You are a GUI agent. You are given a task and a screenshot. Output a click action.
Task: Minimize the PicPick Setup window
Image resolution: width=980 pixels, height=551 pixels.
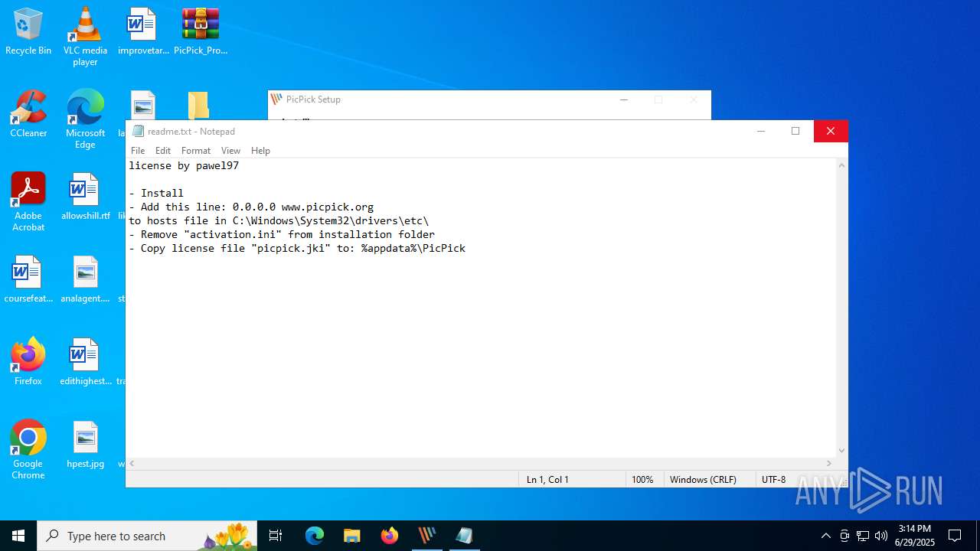coord(624,99)
